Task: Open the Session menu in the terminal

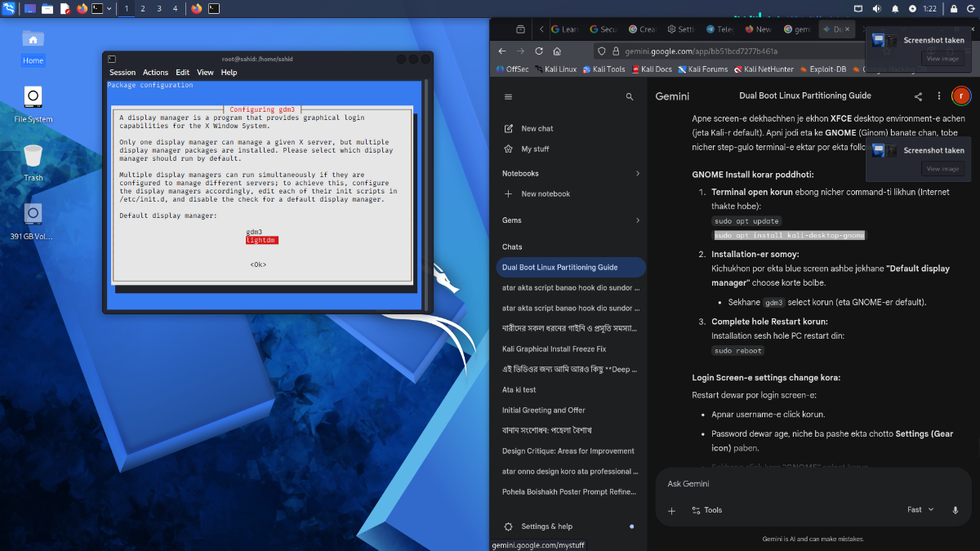Action: [122, 72]
